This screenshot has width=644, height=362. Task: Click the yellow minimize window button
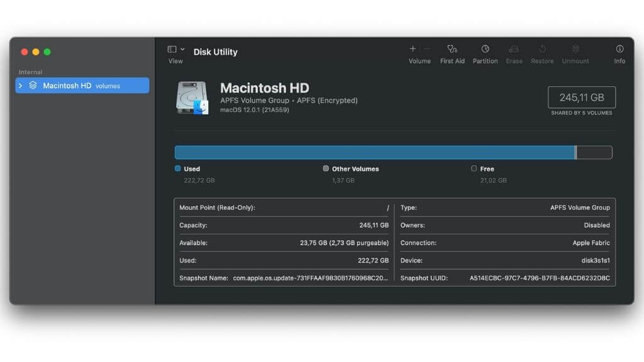(x=36, y=52)
